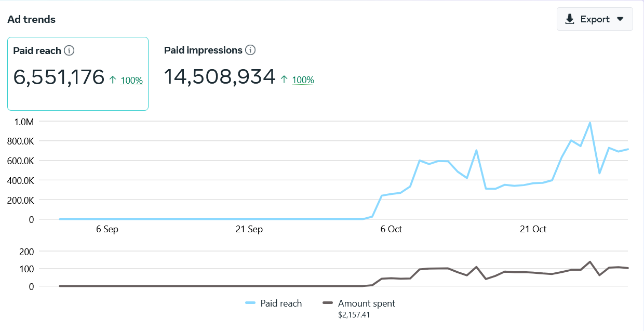Click the 100% change link for Paid impressions
The width and height of the screenshot is (644, 331).
point(303,80)
